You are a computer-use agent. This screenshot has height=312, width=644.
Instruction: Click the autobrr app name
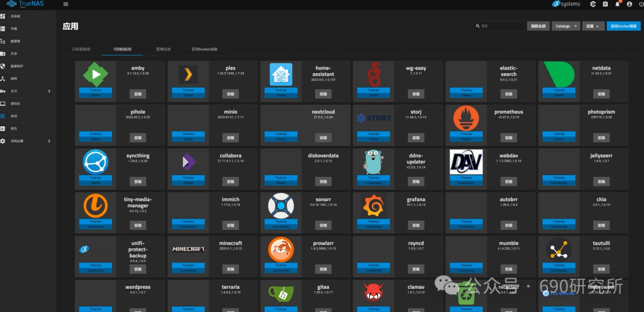[509, 199]
